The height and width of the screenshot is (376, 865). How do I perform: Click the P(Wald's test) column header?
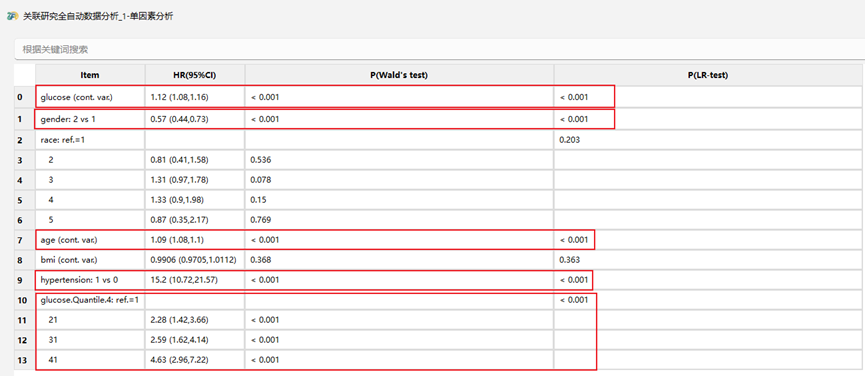(x=399, y=75)
